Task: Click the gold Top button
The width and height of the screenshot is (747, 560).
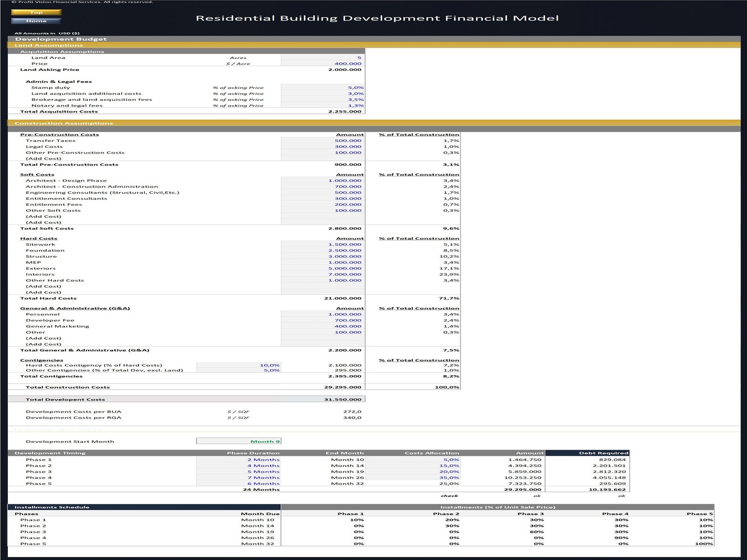Action: (36, 13)
